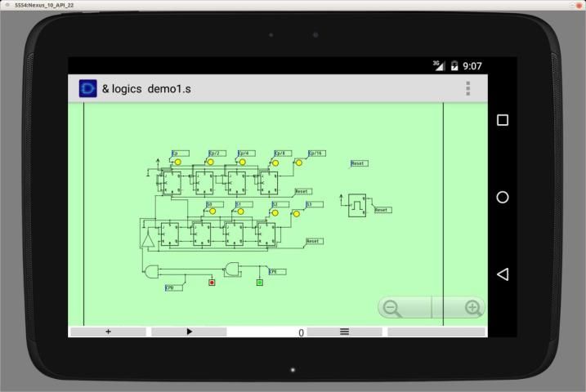This screenshot has width=586, height=392.
Task: Tap the Android back navigation button
Action: [503, 274]
